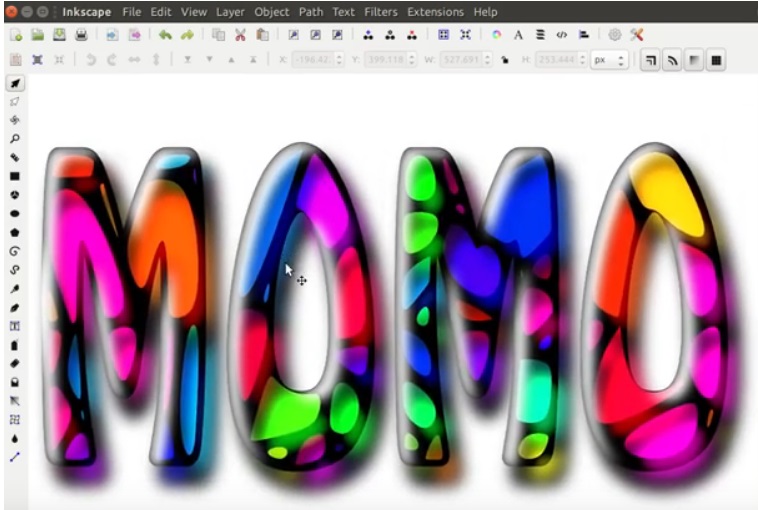Select the Mesh gradient tool
The width and height of the screenshot is (758, 510).
click(15, 420)
